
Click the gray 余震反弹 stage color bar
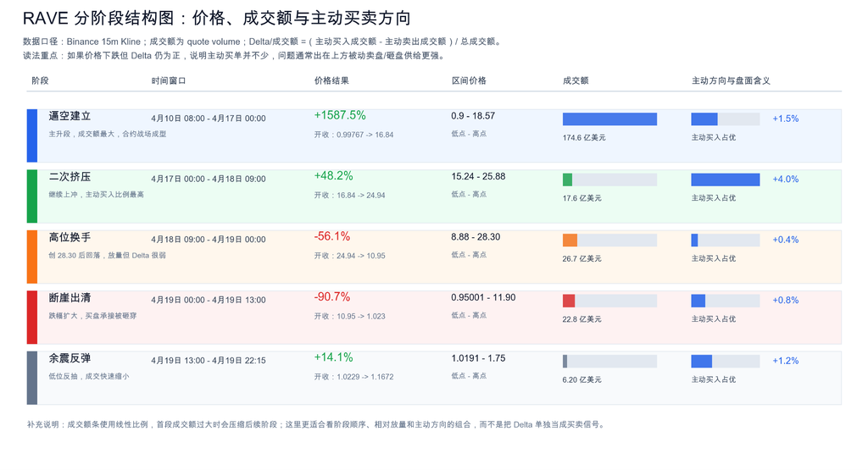click(32, 378)
